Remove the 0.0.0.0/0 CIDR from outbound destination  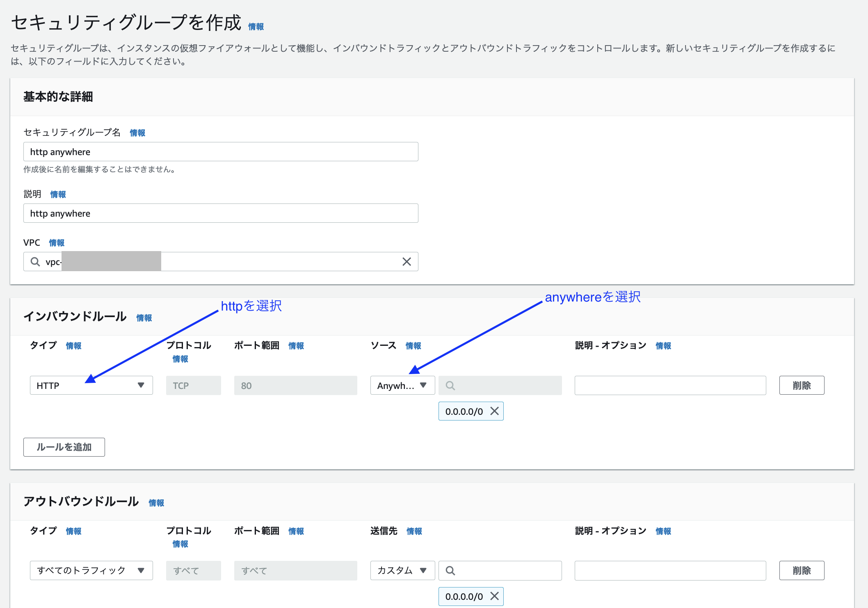[495, 597]
